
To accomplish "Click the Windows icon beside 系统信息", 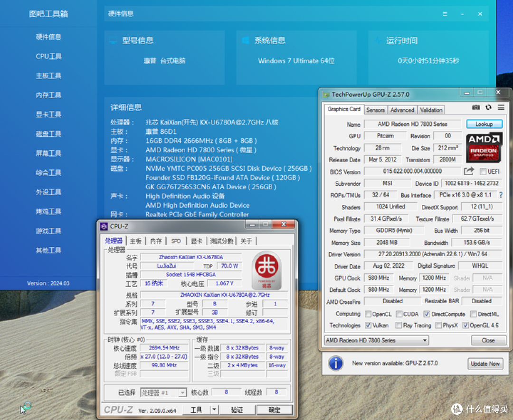I will pyautogui.click(x=246, y=40).
